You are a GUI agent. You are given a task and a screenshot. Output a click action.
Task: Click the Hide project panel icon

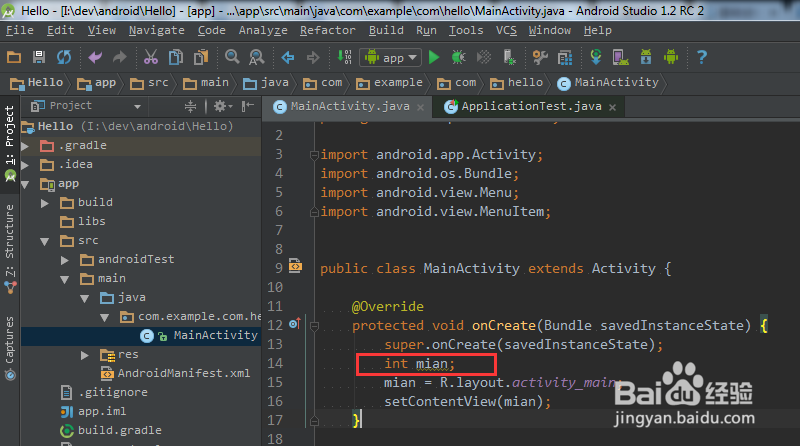pyautogui.click(x=248, y=106)
